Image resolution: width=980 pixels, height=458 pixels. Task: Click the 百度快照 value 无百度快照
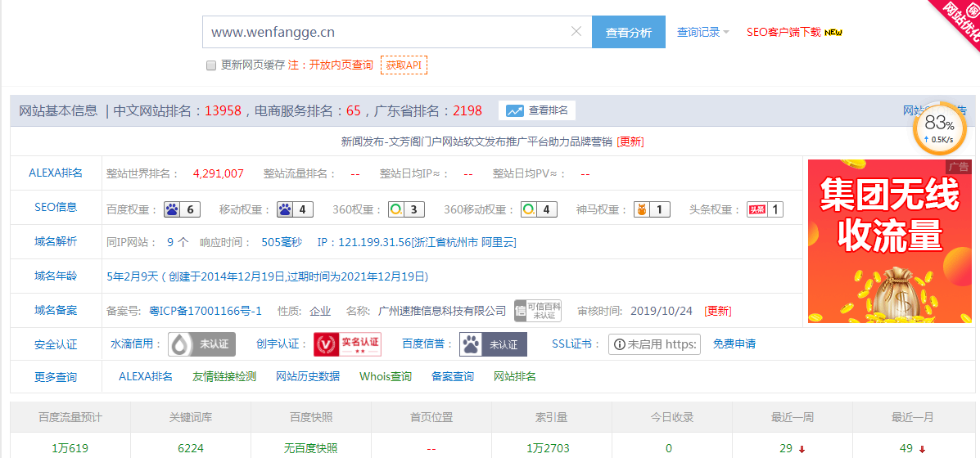point(310,448)
